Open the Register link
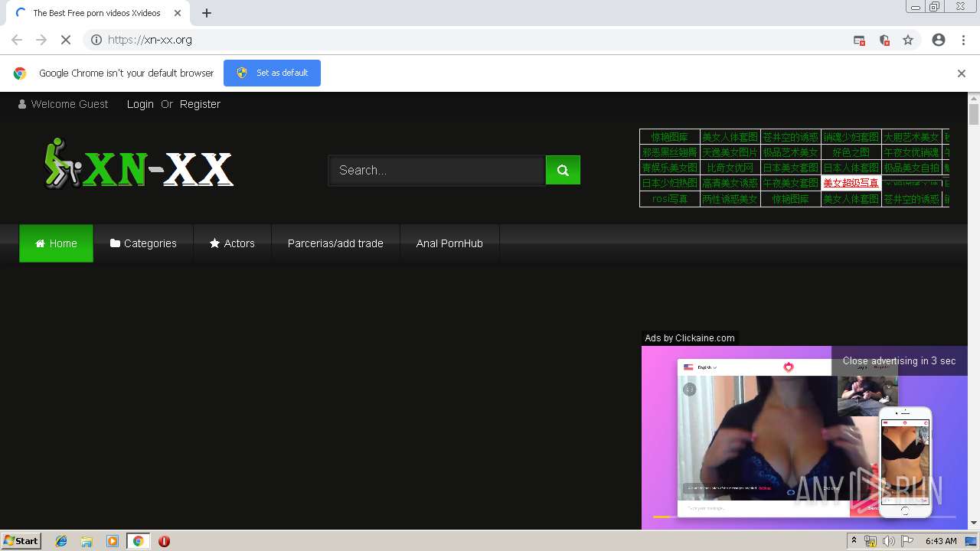The height and width of the screenshot is (551, 980). [x=200, y=104]
